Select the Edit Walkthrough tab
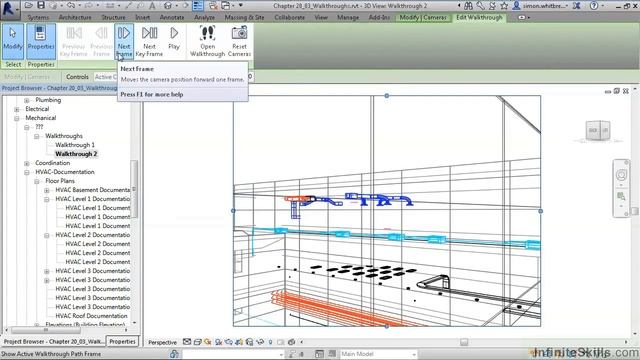This screenshot has height=360, width=640. tap(479, 18)
